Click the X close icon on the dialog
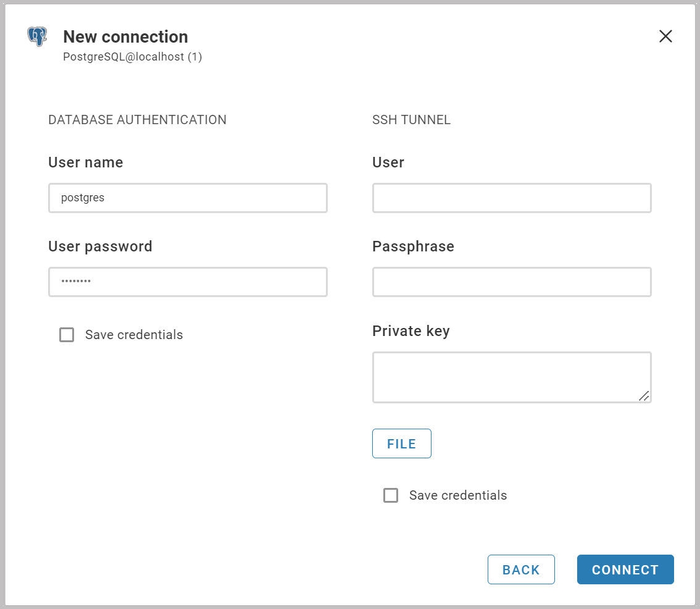 pos(665,36)
